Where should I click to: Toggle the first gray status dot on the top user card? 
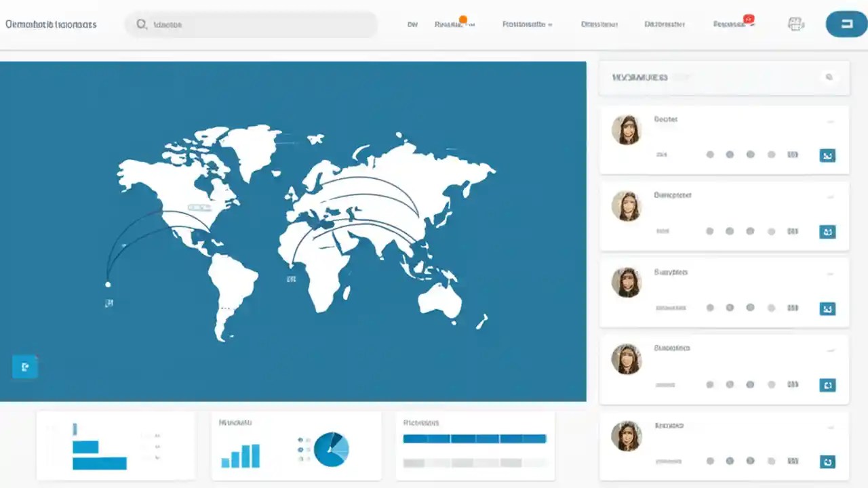(710, 155)
